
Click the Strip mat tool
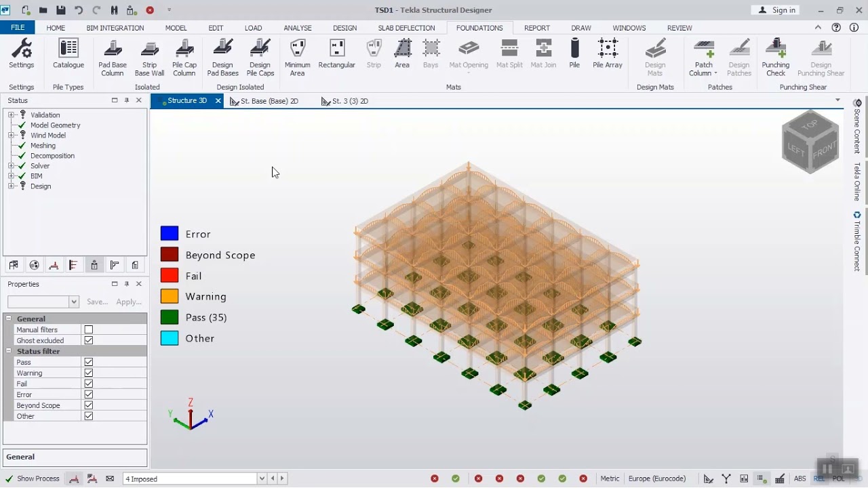374,54
